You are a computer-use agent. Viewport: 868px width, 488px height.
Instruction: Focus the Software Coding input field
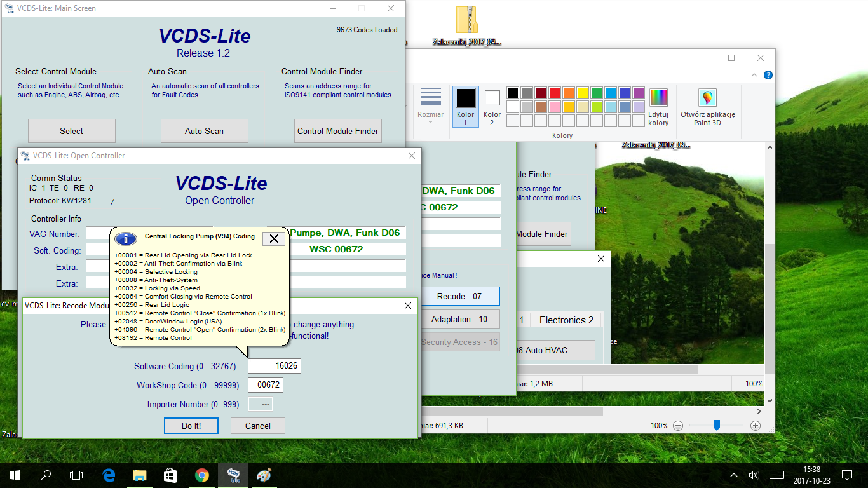(x=274, y=366)
